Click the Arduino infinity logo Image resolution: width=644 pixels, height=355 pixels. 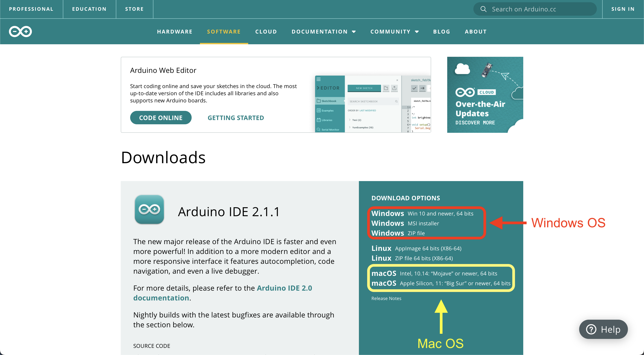point(20,32)
